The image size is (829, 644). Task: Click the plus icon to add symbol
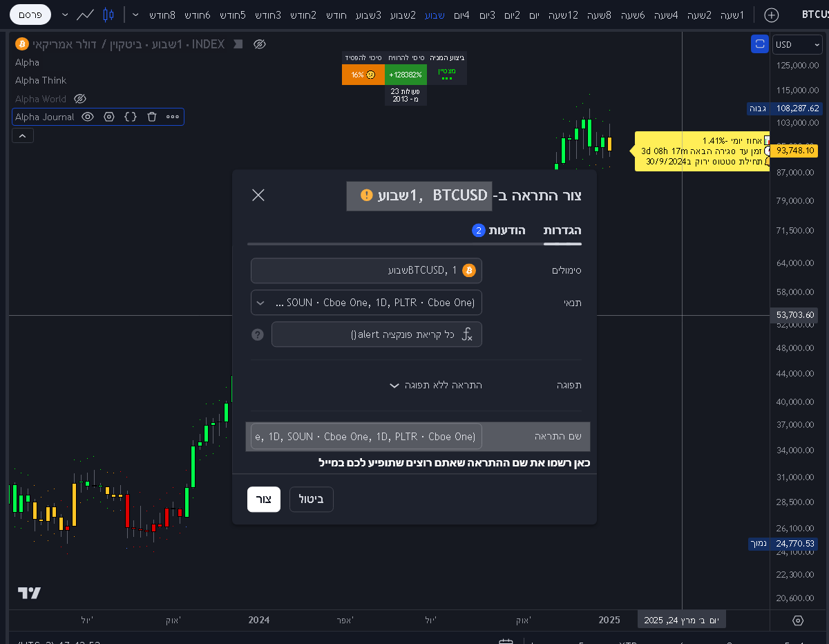click(772, 15)
